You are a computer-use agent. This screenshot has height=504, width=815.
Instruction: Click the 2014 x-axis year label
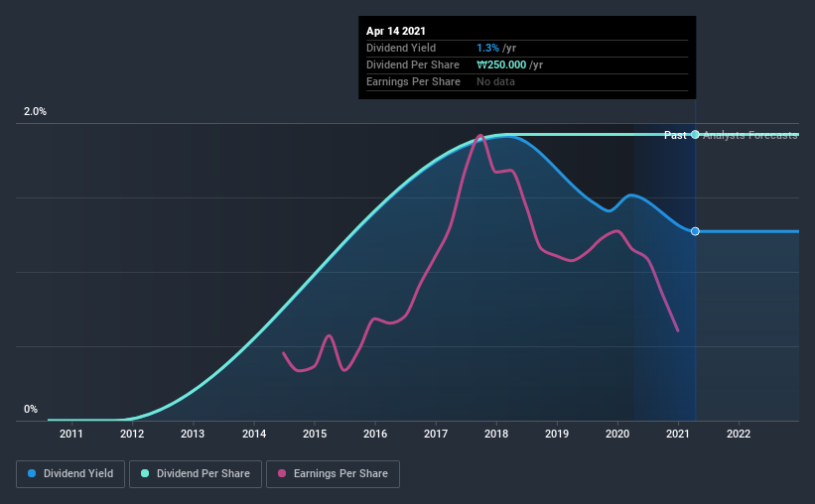(254, 434)
